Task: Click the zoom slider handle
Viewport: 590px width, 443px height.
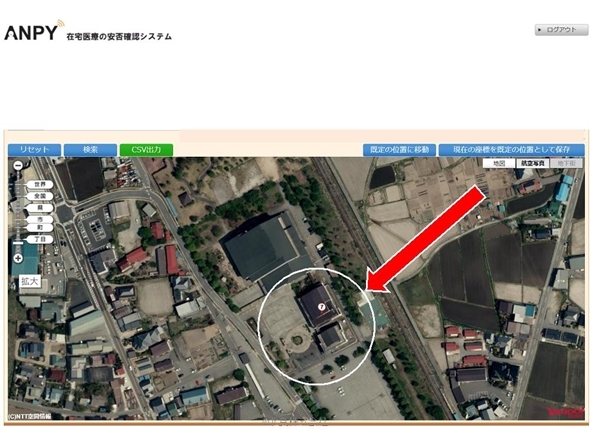Action: 18,244
